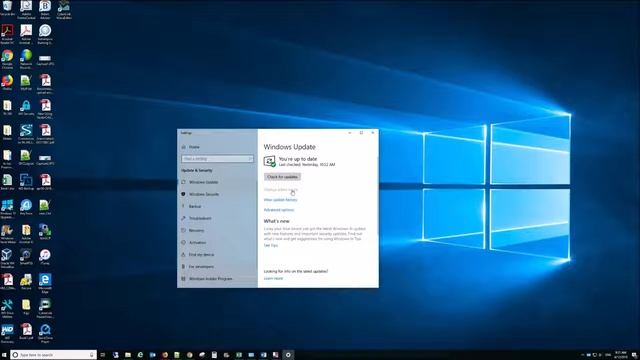Click the microphone icon in taskbar search

[91, 355]
